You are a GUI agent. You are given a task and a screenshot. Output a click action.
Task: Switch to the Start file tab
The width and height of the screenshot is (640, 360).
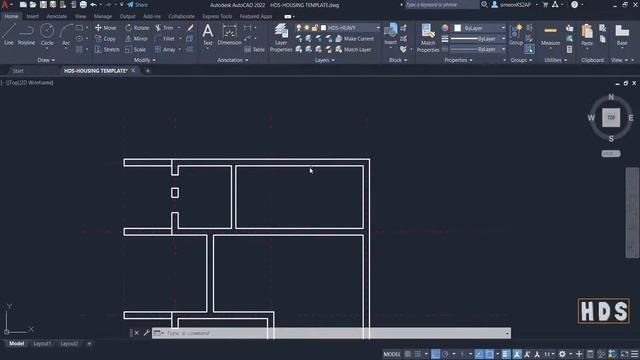[x=18, y=71]
